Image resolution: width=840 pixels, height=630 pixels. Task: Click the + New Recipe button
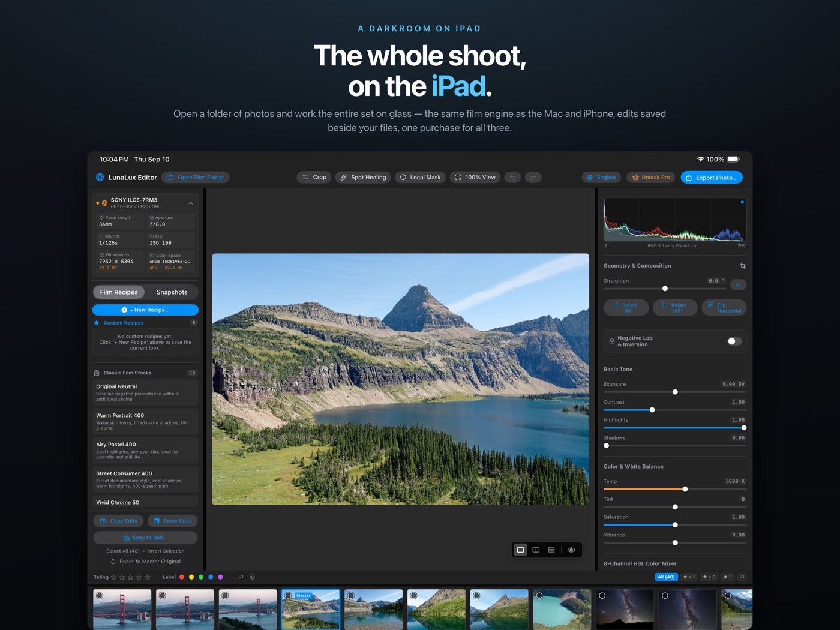point(145,310)
